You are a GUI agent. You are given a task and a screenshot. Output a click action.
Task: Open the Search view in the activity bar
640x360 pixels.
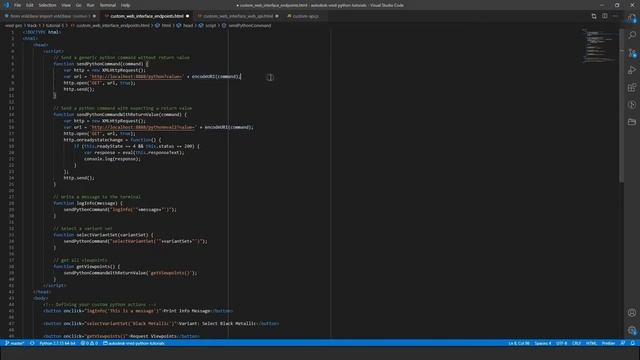(x=632, y=36)
